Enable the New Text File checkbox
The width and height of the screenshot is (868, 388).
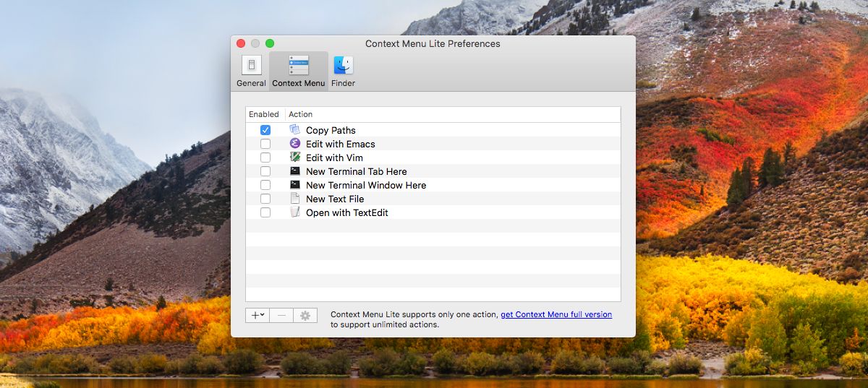[x=265, y=199]
